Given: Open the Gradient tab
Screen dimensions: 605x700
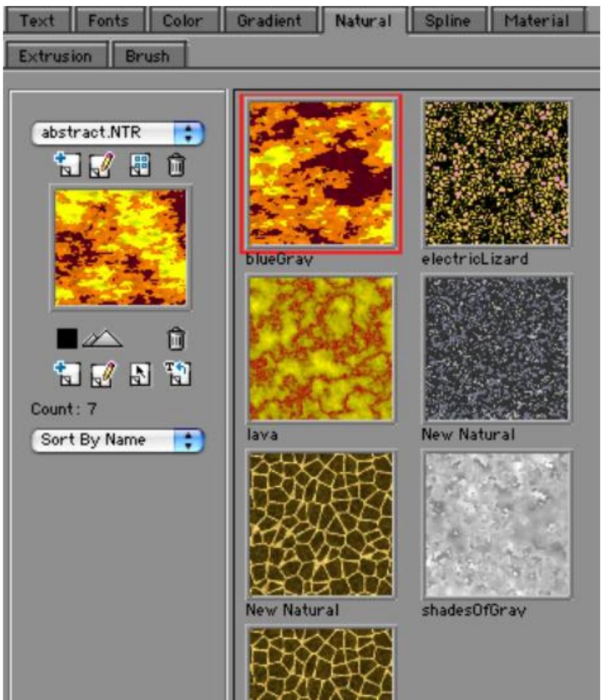Looking at the screenshot, I should coord(269,21).
